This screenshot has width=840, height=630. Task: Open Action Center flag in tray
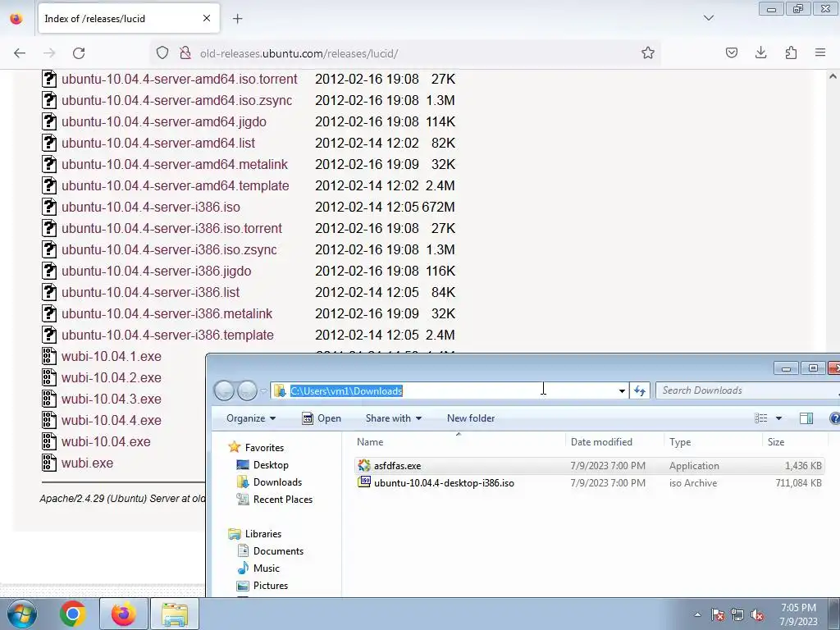click(x=718, y=614)
